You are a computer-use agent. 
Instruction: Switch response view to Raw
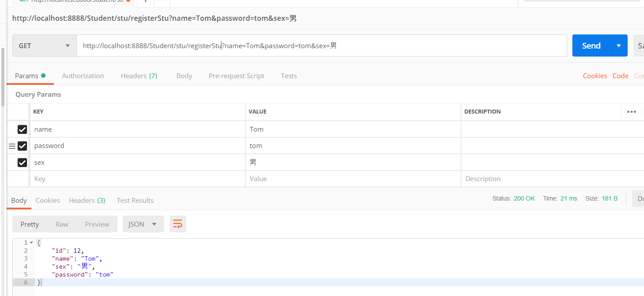[x=62, y=224]
